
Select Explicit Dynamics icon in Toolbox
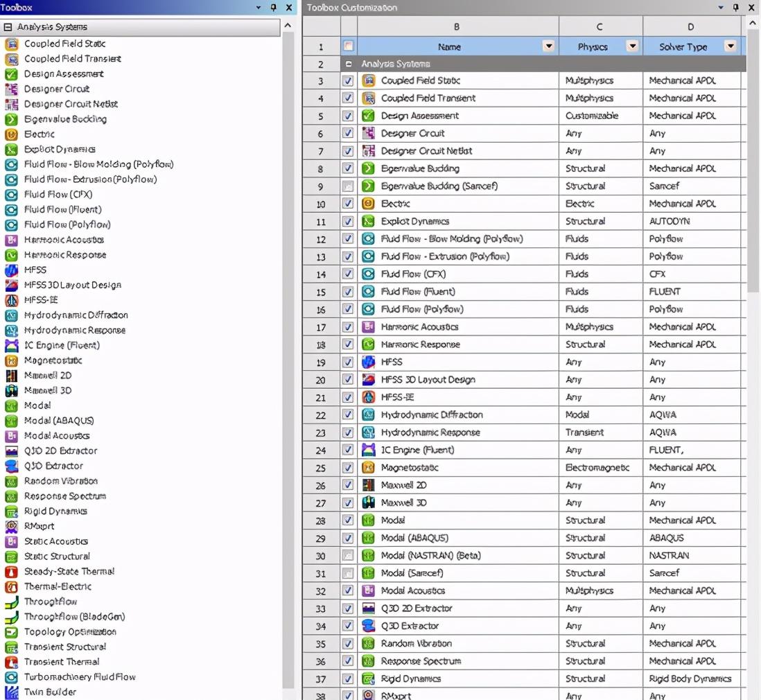click(x=11, y=150)
